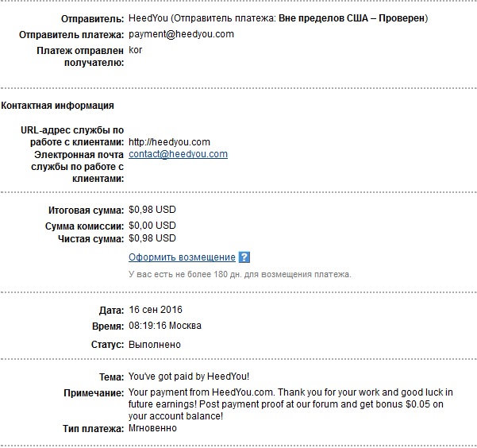This screenshot has height=448, width=477.
Task: Click the 180 дн. refund notice text
Action: point(240,274)
